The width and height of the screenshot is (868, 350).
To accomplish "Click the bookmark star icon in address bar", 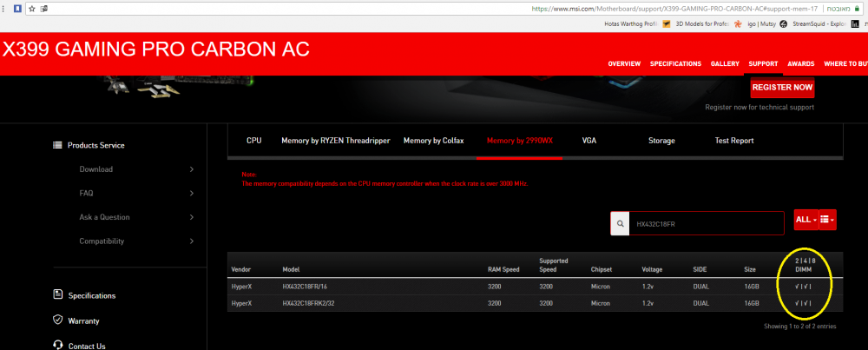I will (x=31, y=9).
